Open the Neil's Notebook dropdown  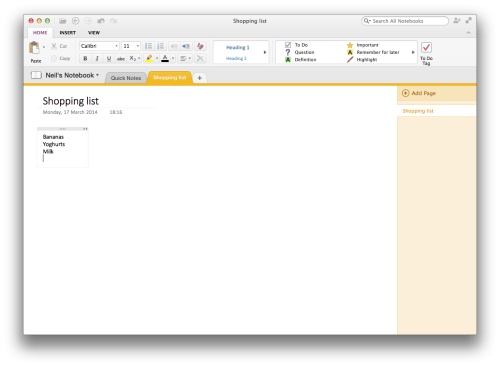point(72,75)
